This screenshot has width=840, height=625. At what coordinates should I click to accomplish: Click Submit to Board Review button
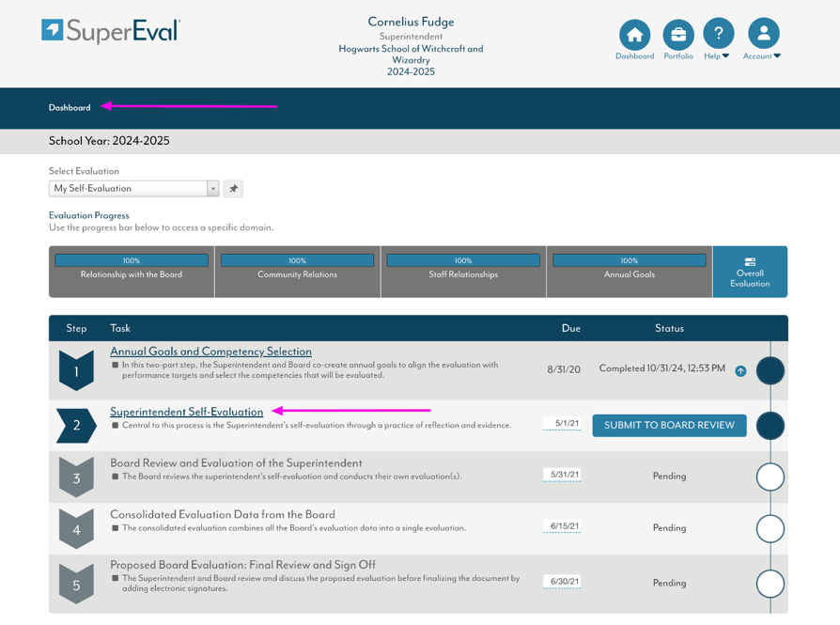(669, 426)
